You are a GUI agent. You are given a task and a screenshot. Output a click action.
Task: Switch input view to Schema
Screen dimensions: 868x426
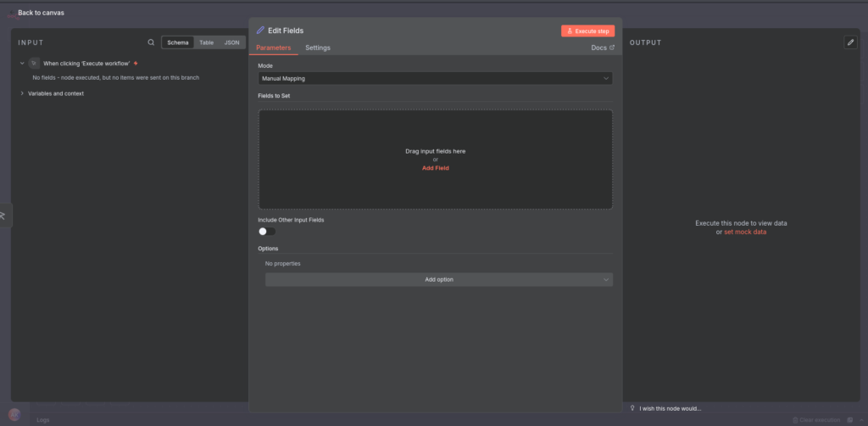coord(178,42)
